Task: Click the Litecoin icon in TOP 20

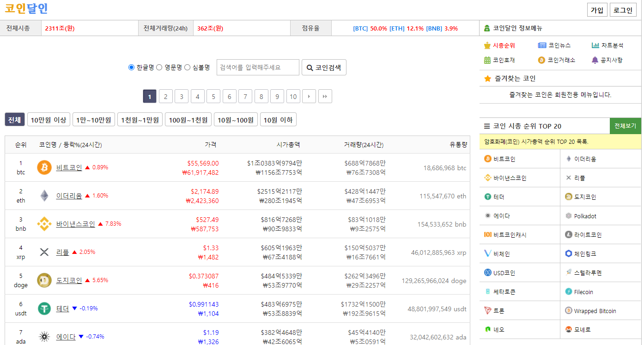Action: pos(569,235)
